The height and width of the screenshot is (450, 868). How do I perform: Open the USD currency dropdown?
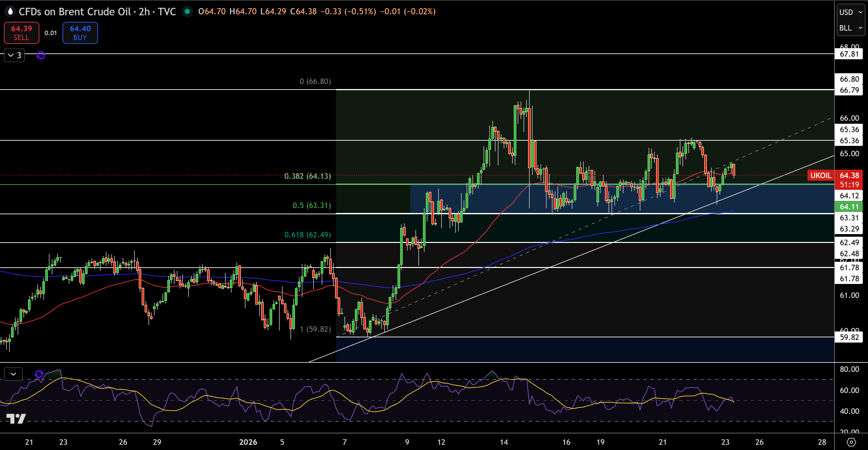(850, 12)
